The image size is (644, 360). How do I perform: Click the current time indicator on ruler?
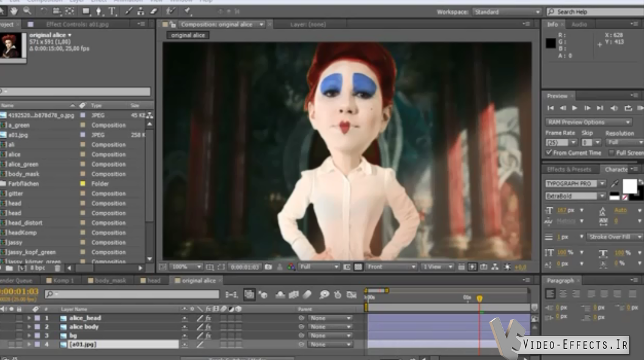[x=479, y=299]
